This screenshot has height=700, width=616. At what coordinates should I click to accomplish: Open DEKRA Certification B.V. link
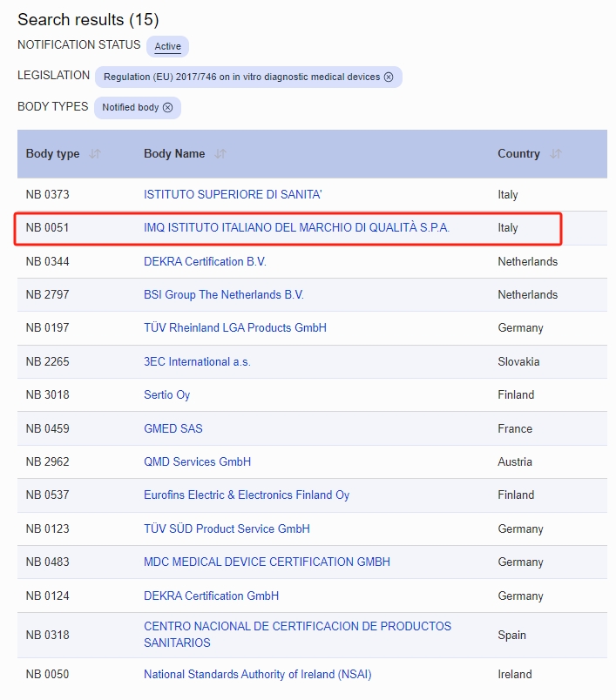pyautogui.click(x=205, y=261)
